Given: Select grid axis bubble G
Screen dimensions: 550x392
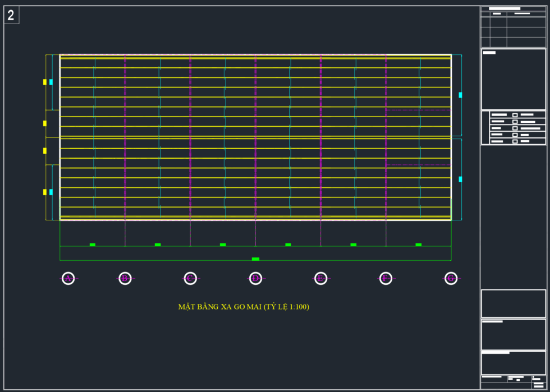Looking at the screenshot, I should pos(451,278).
